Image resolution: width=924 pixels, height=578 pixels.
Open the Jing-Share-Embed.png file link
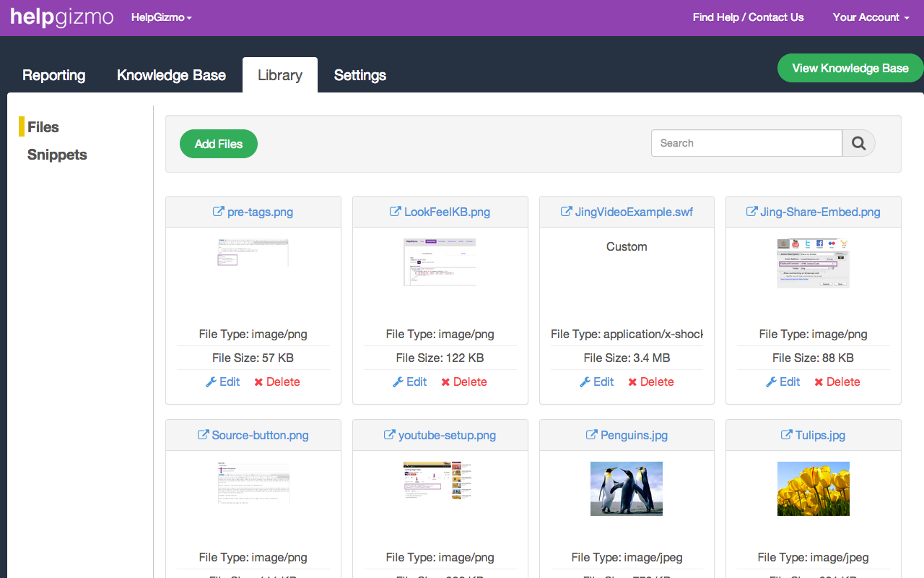point(821,212)
